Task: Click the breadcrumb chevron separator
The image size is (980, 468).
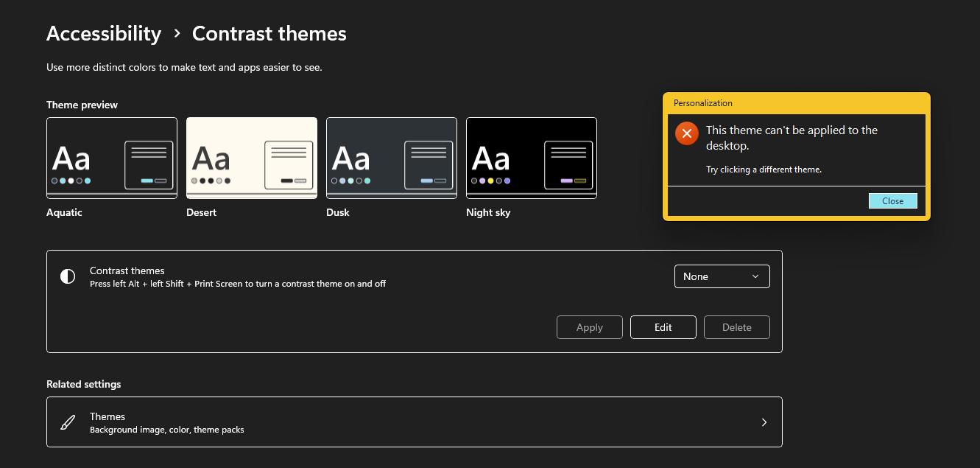Action: pos(177,34)
